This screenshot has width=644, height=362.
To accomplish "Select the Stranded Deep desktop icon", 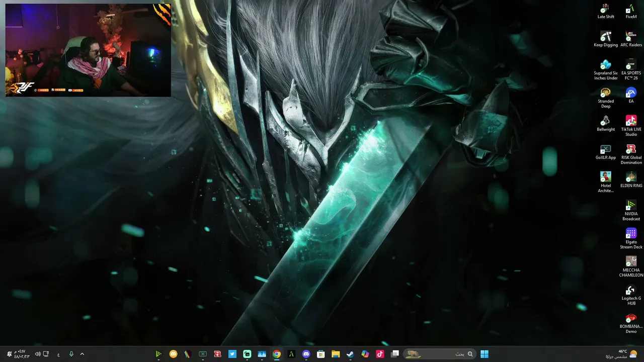I will click(x=606, y=98).
